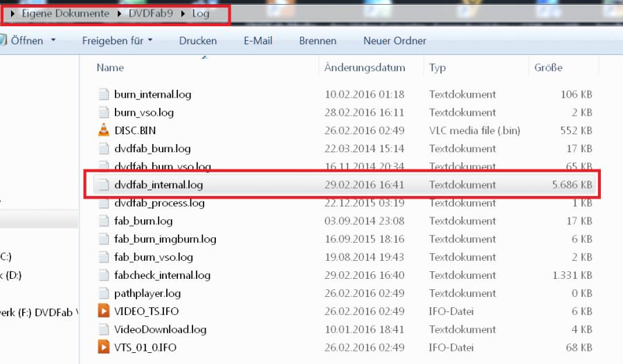Select file name fabcheck_internal.log
This screenshot has height=364, width=623.
tap(162, 275)
